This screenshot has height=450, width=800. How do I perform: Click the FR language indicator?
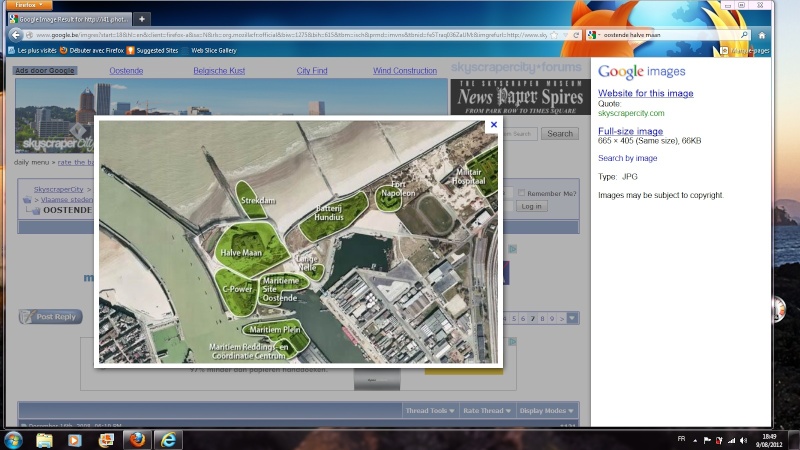pos(681,439)
